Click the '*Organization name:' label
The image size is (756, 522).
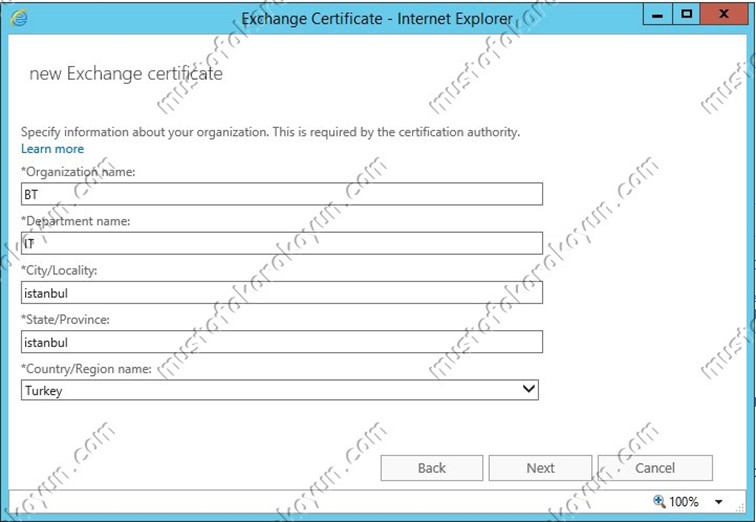78,172
